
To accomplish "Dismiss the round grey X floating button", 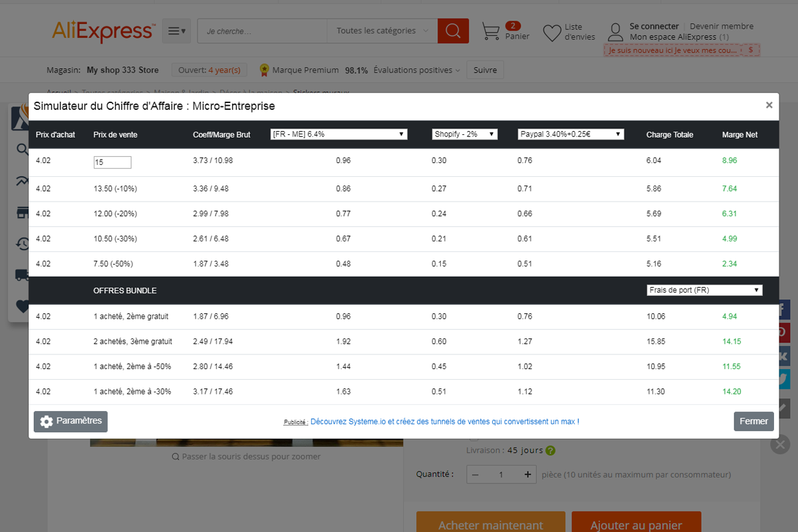I will 780,444.
